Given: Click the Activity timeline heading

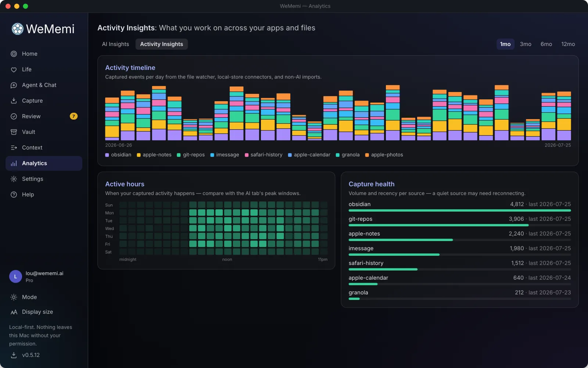Looking at the screenshot, I should click(x=130, y=68).
